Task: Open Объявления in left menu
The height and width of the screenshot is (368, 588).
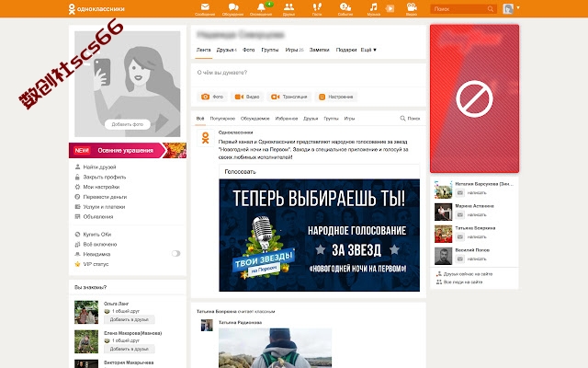Action: [94, 217]
